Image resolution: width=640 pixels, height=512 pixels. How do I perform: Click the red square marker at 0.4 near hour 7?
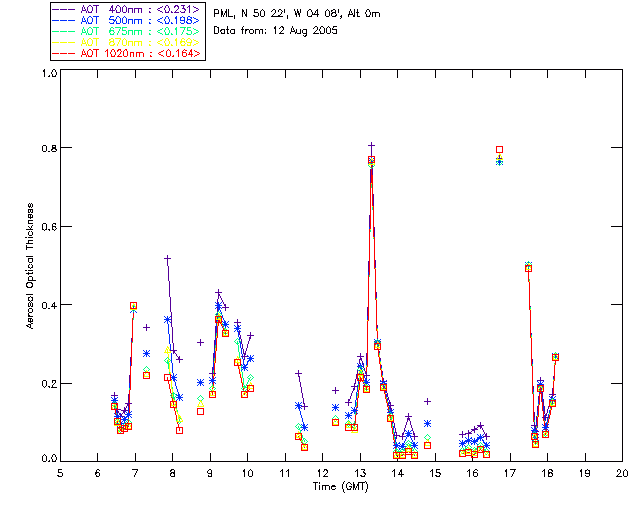[x=134, y=305]
